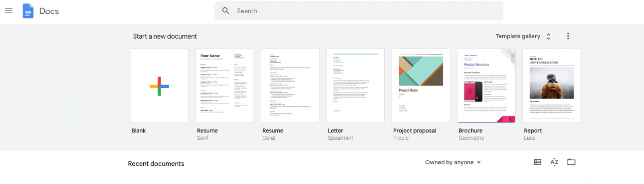Open the template section more options menu
Image resolution: width=644 pixels, height=184 pixels.
568,36
